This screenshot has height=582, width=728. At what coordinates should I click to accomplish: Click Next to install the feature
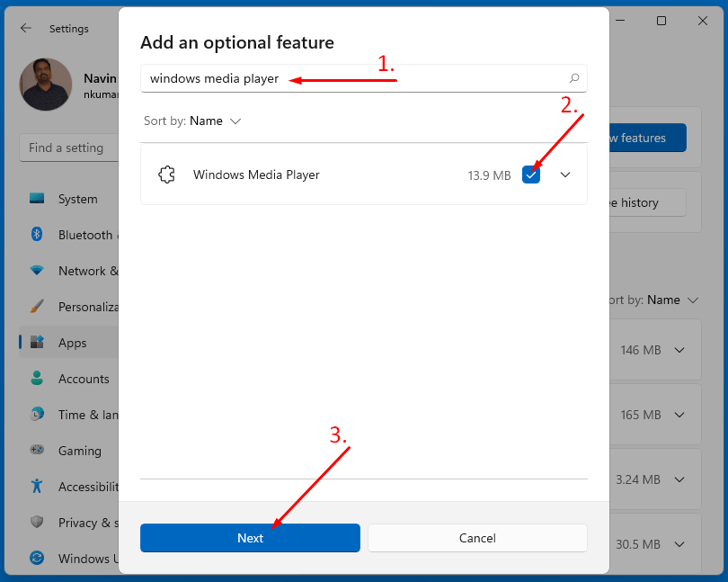(x=250, y=538)
